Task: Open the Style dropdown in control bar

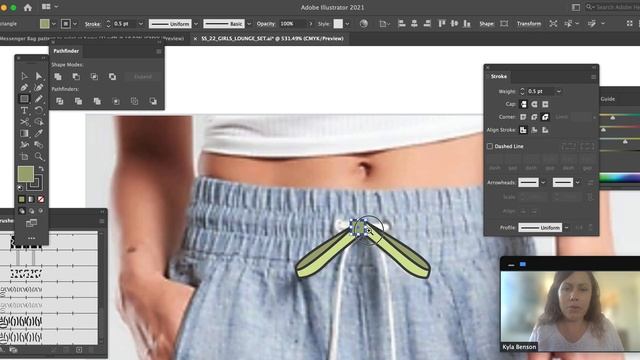Action: [347, 24]
